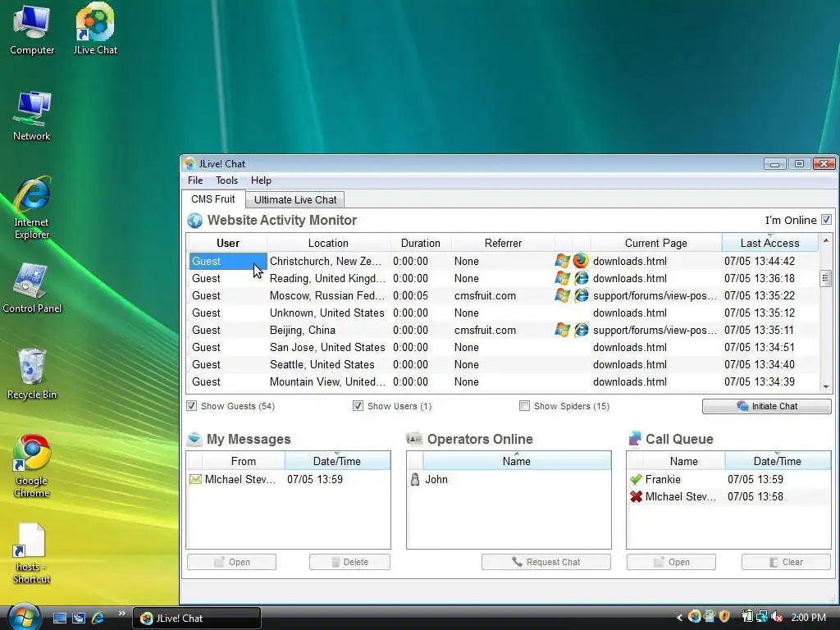The height and width of the screenshot is (630, 840).
Task: Expand quick launch overflow chevron on taskbar
Action: click(x=122, y=613)
